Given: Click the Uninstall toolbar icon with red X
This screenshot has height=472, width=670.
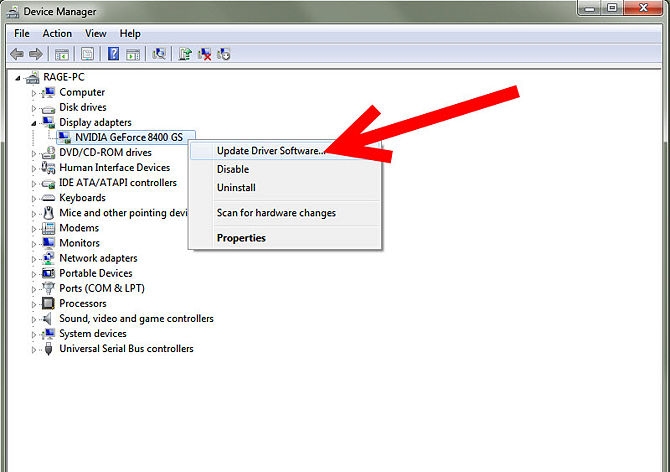Looking at the screenshot, I should click(x=205, y=54).
